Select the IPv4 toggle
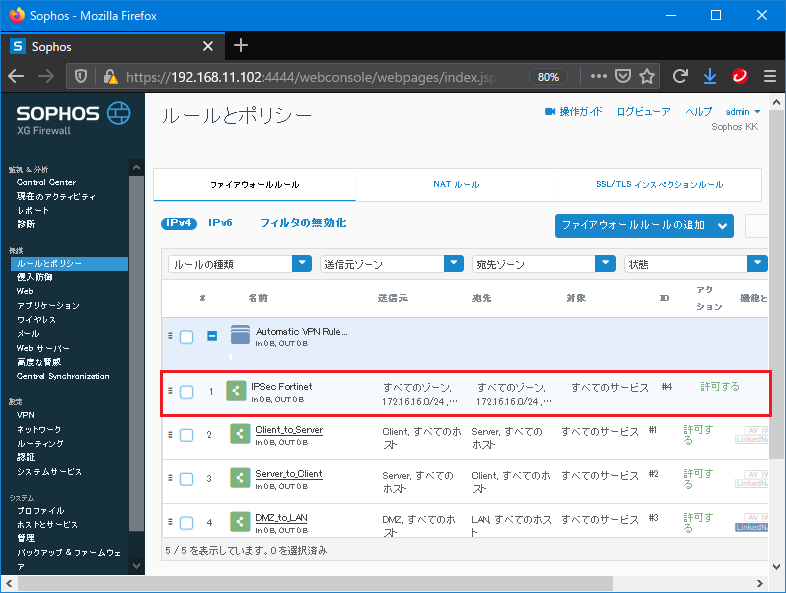This screenshot has width=786, height=593. [x=179, y=223]
